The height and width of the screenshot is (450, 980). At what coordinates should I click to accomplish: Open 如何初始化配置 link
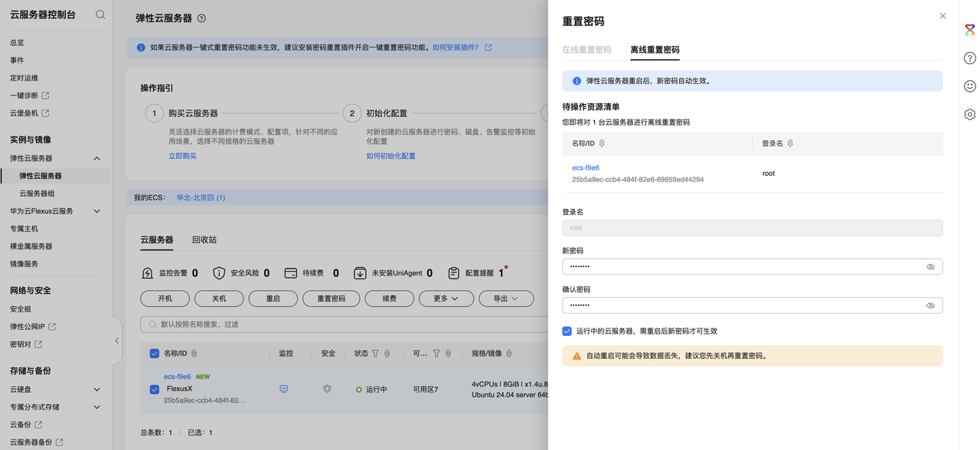(x=390, y=156)
